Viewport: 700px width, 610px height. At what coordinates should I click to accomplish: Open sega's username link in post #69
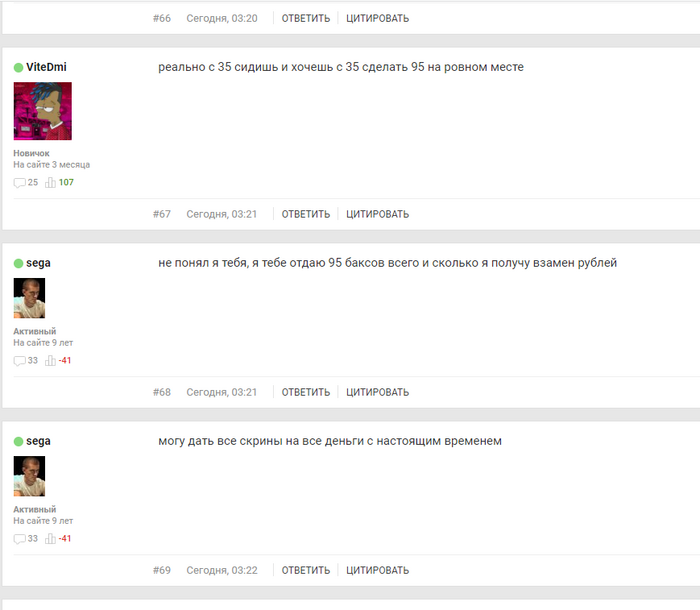[38, 441]
